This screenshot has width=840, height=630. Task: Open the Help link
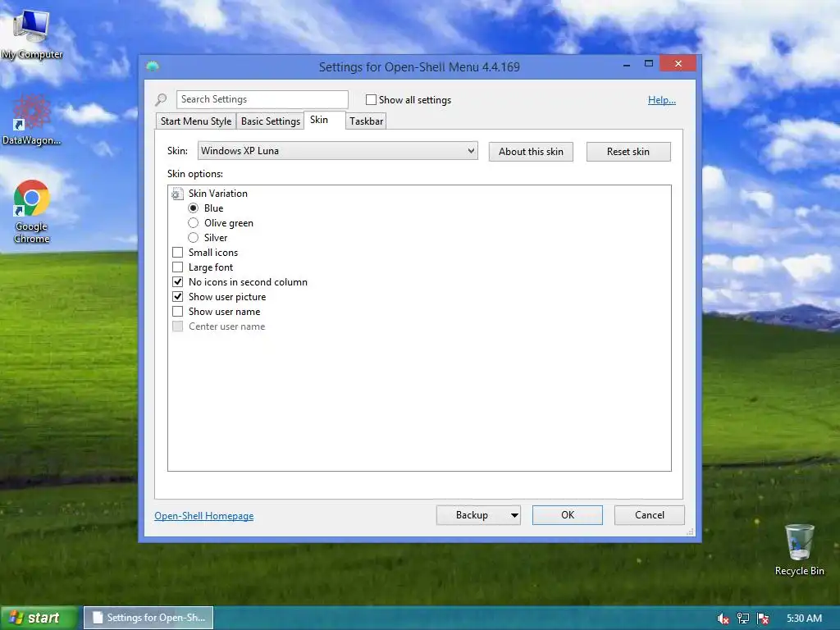pos(662,100)
